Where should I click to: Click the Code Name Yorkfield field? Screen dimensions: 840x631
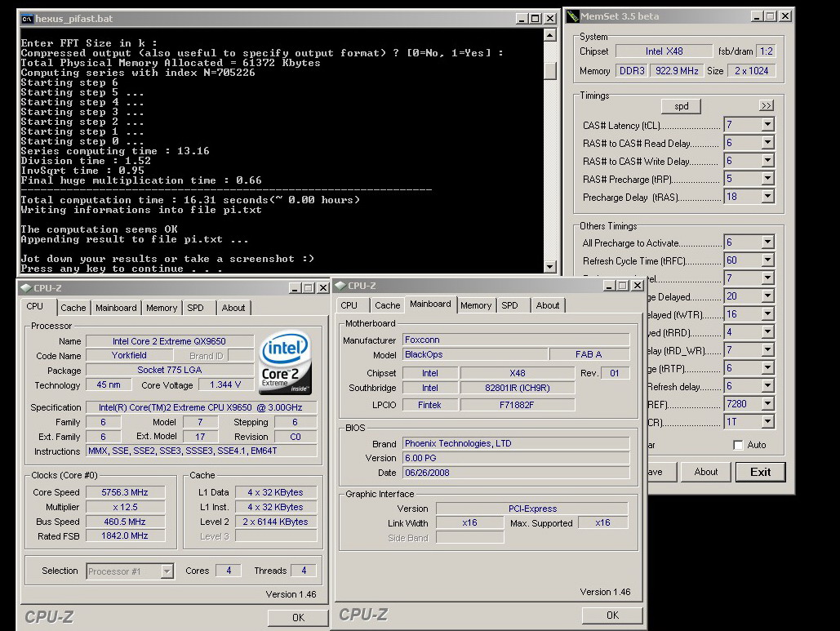click(129, 355)
